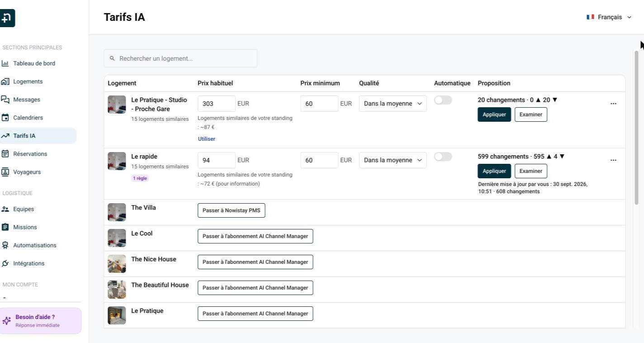The width and height of the screenshot is (644, 343).
Task: Apply the 599 changements proposition
Action: (494, 171)
